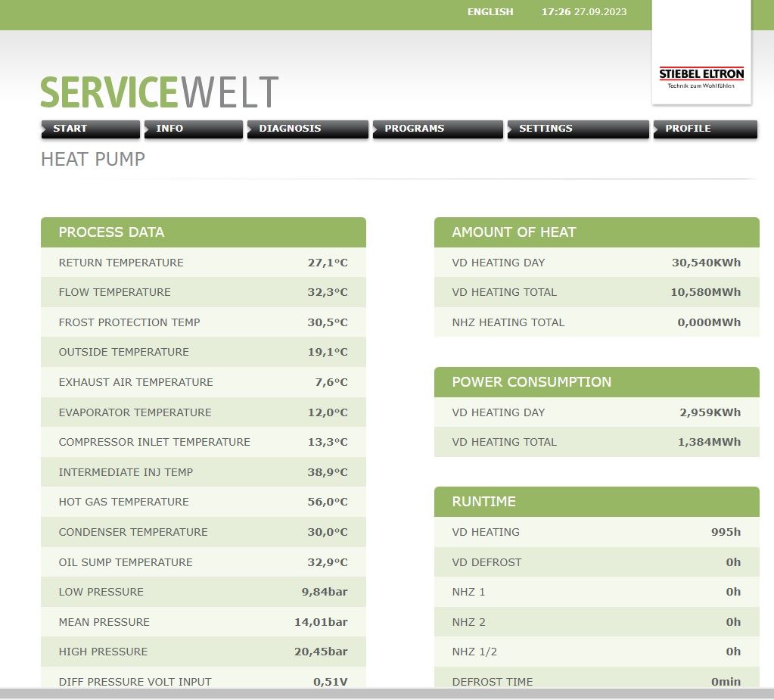The image size is (774, 700).
Task: Select the HIGH PRESSURE label
Action: (x=103, y=652)
